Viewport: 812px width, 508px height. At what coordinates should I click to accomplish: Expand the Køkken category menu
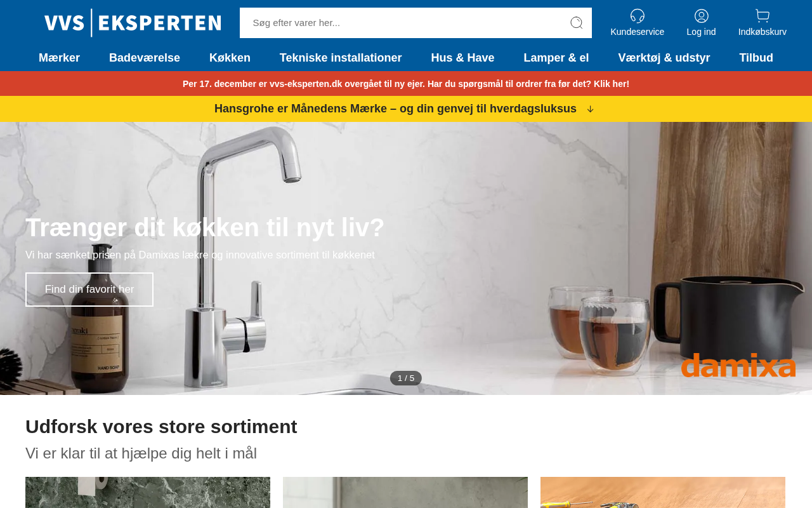pyautogui.click(x=230, y=58)
